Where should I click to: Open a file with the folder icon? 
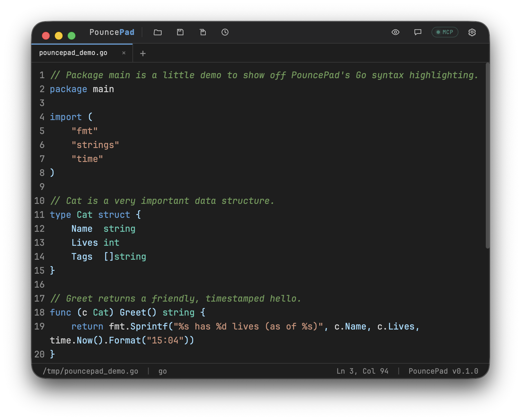(158, 32)
